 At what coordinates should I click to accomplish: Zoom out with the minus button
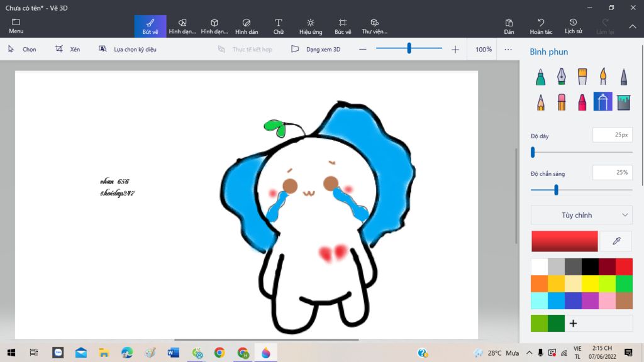(362, 49)
